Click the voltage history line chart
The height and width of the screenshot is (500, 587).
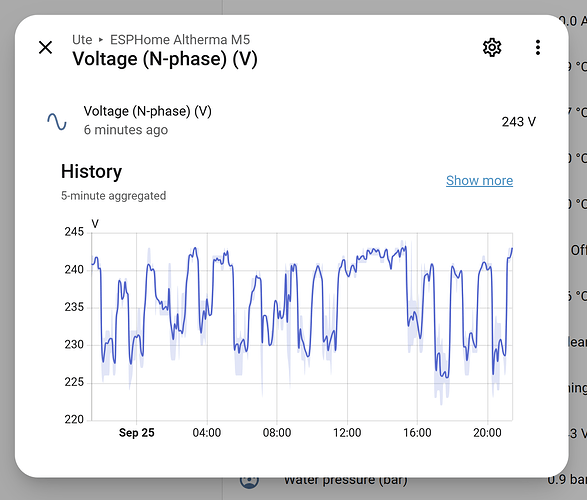[302, 326]
